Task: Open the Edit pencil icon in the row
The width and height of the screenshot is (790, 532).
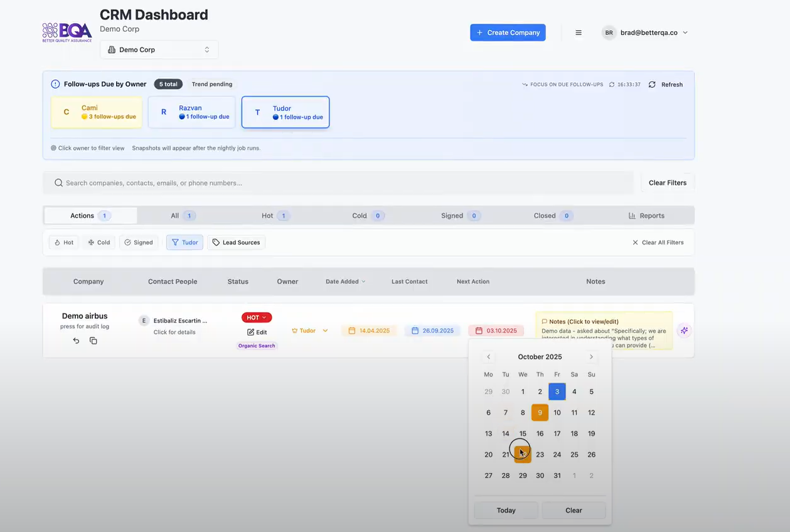Action: click(249, 332)
